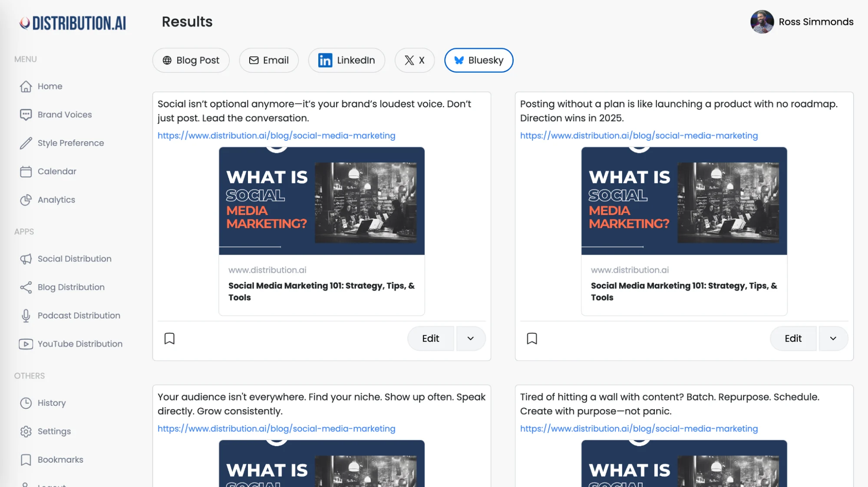The height and width of the screenshot is (487, 868).
Task: Open blog link in 'Social isn't optional' post
Action: pos(277,136)
